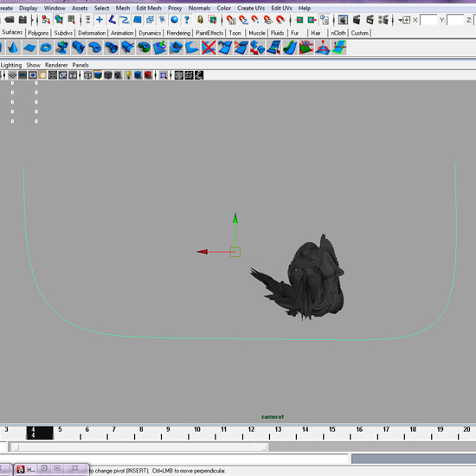Open the Panels panel menu

[80, 65]
